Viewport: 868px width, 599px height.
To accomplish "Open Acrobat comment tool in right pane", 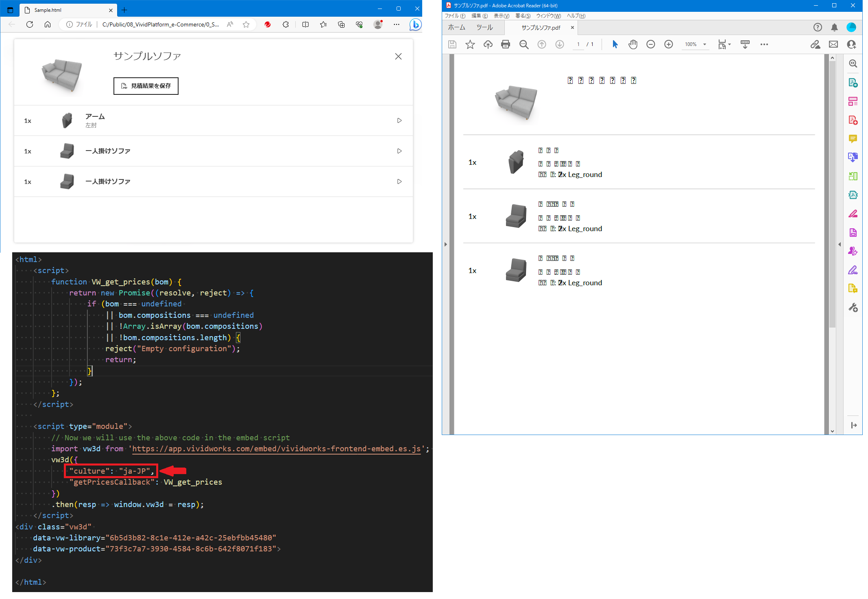I will coord(853,139).
